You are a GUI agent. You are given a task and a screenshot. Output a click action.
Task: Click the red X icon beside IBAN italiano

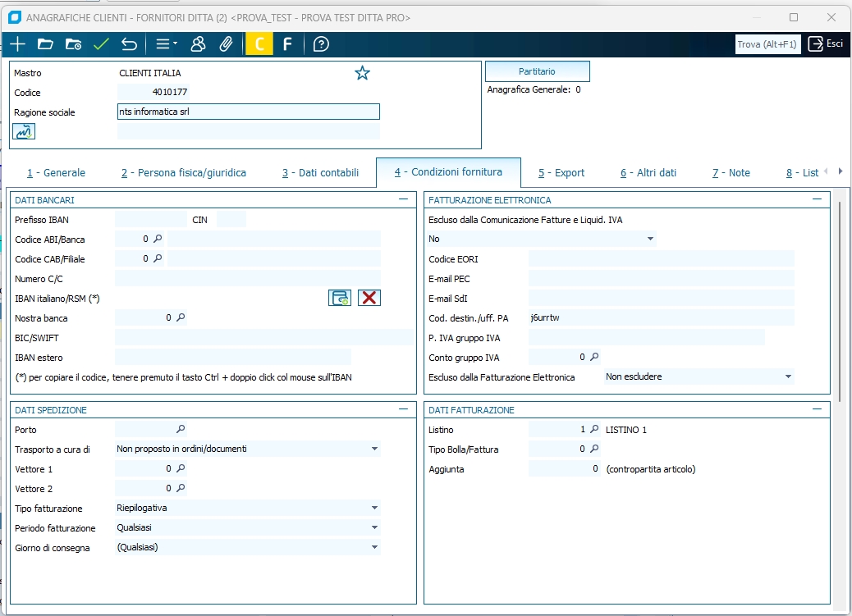click(x=369, y=298)
